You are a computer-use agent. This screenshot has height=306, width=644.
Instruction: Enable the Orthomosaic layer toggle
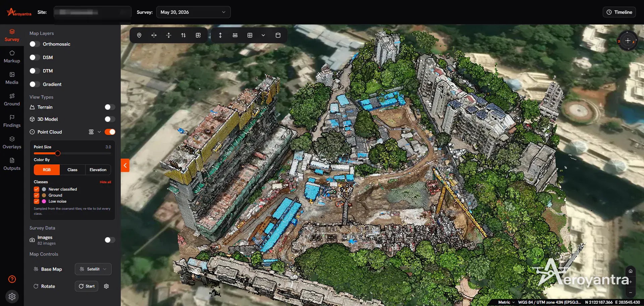point(35,44)
